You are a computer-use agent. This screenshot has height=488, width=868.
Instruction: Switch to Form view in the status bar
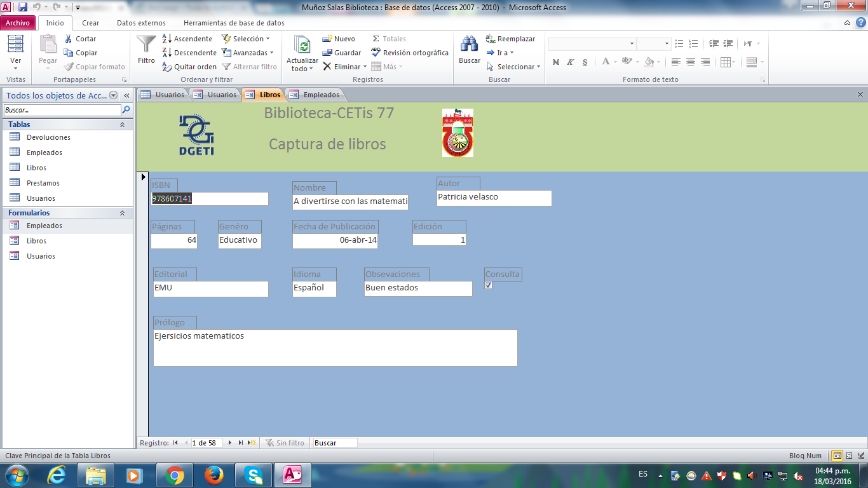(837, 456)
